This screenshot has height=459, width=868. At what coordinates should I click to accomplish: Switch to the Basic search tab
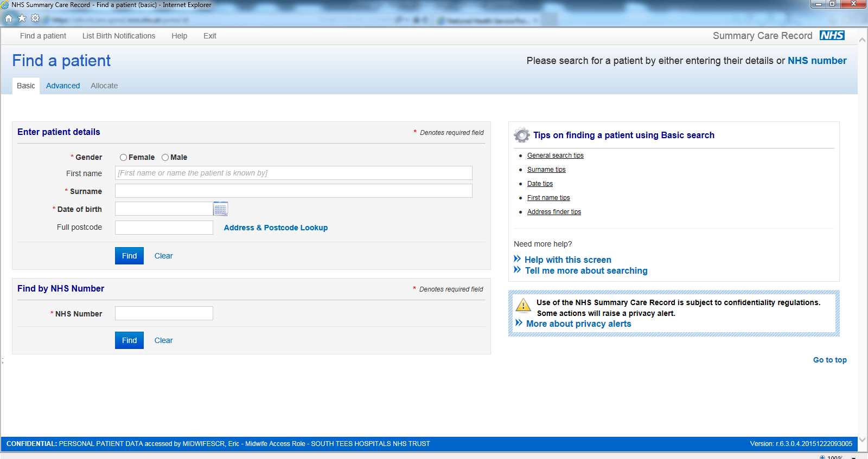click(26, 86)
